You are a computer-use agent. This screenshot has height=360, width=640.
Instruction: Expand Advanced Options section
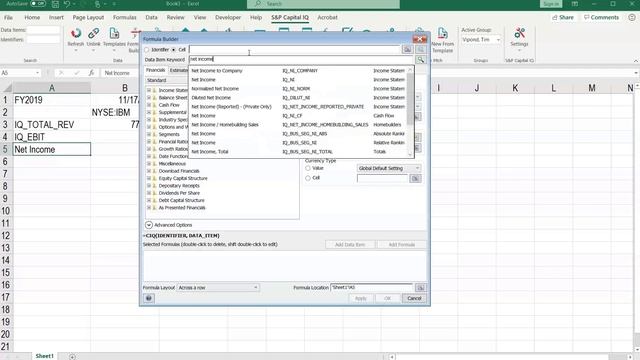coord(149,225)
